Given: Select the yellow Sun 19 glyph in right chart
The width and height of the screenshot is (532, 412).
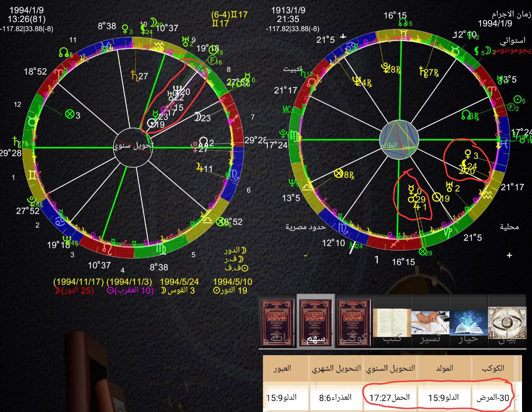Looking at the screenshot, I should (x=437, y=198).
